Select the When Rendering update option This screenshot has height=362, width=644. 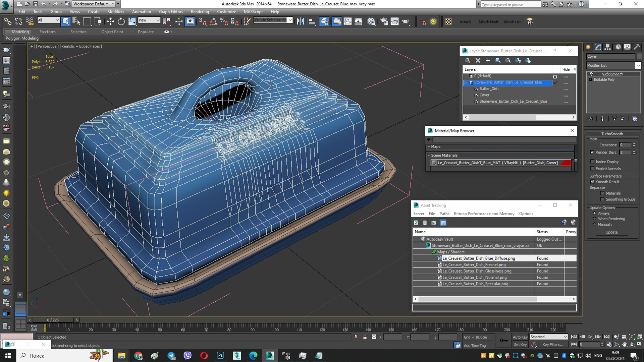[x=594, y=219]
